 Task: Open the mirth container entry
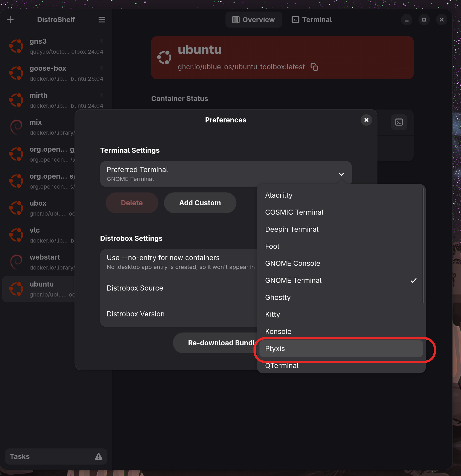(56, 100)
